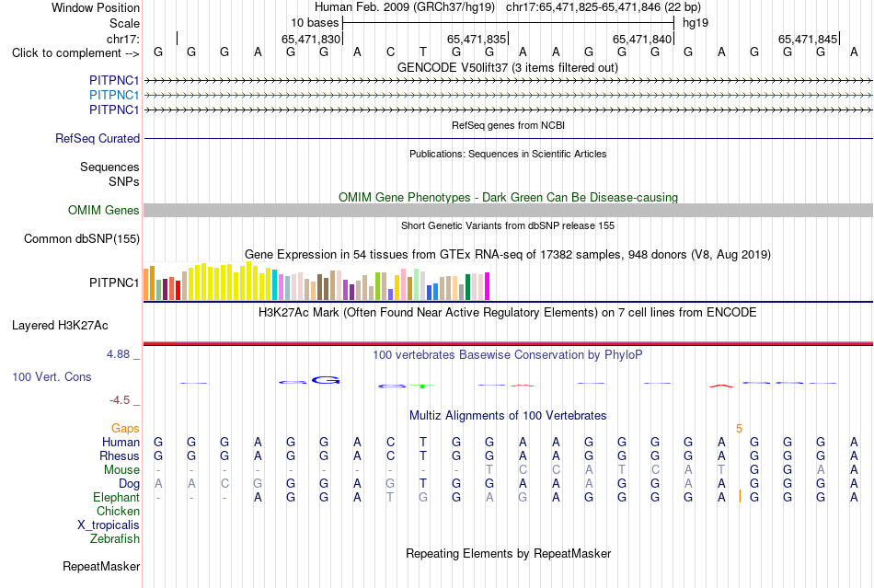Click the 65,471,830 ruler position
Image resolution: width=874 pixels, height=588 pixels.
310,39
